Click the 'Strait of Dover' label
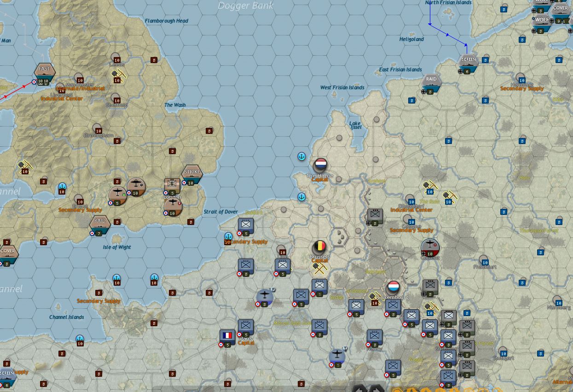 coord(220,212)
